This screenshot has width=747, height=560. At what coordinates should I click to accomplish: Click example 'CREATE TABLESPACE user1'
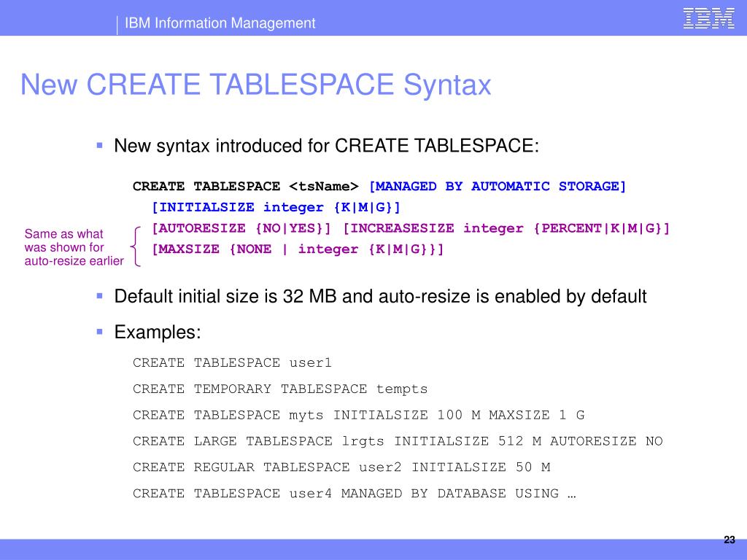[x=232, y=363]
